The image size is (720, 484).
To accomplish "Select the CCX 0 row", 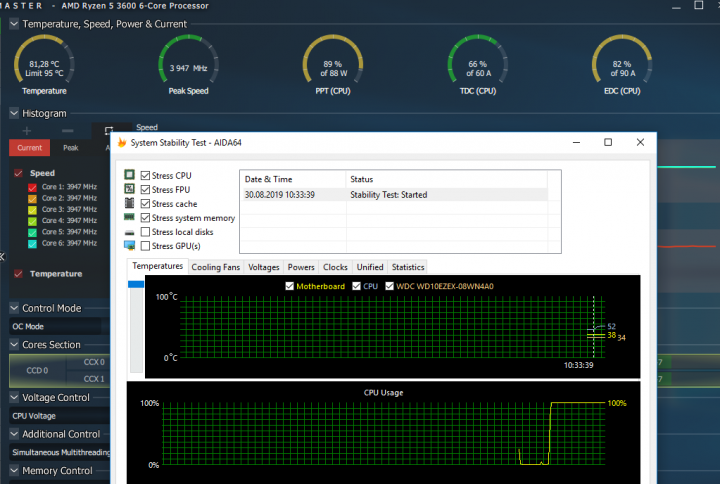I will point(89,362).
